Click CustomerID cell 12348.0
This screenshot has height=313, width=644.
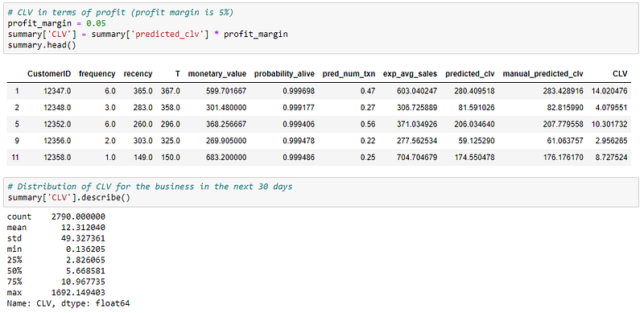pyautogui.click(x=57, y=108)
